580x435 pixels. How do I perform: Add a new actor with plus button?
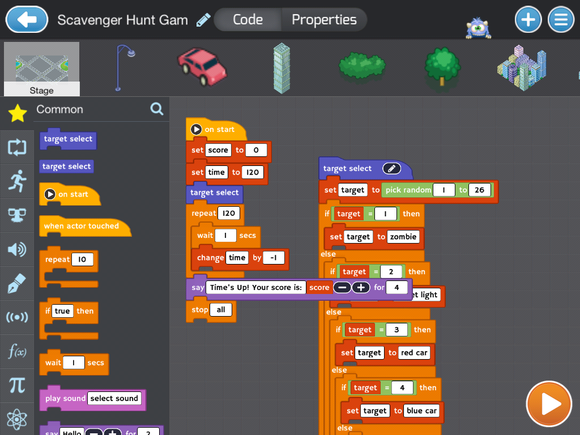528,20
